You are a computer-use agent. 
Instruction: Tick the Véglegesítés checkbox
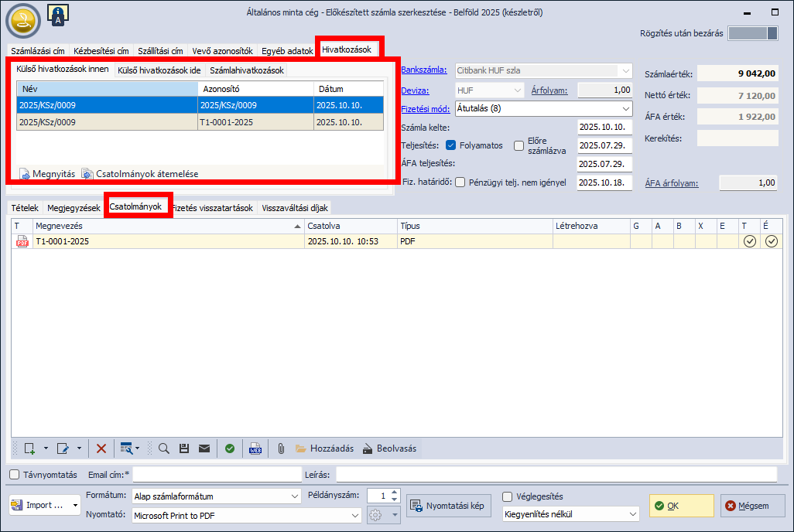(508, 496)
